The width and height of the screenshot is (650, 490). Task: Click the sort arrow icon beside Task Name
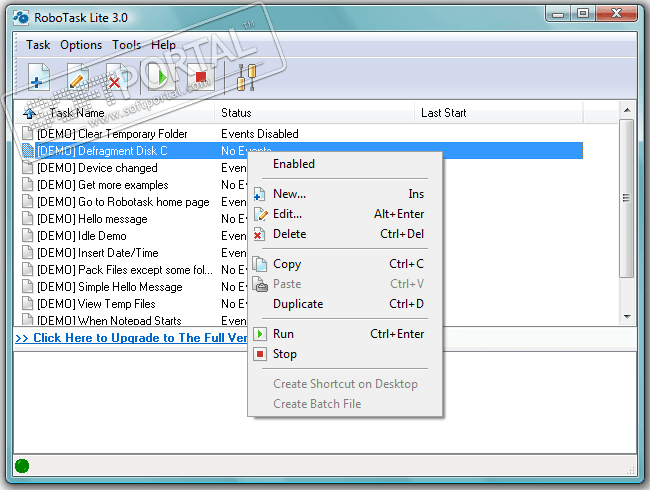tap(29, 113)
